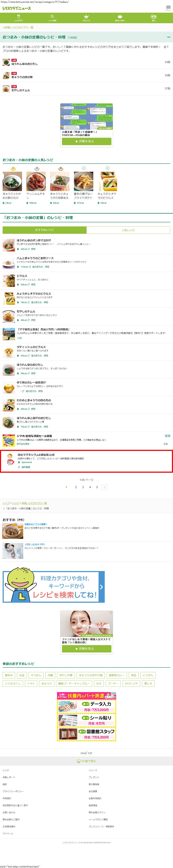Click the green 詳細を見る button under TOEIC ad
This screenshot has height=868, width=173.
coord(86,141)
